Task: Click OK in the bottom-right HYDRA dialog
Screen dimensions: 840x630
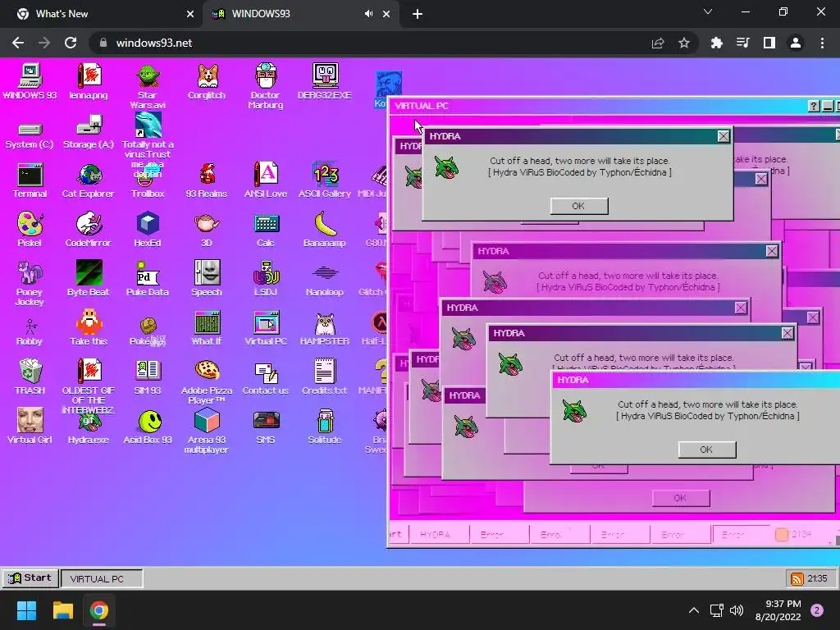Action: [x=706, y=450]
